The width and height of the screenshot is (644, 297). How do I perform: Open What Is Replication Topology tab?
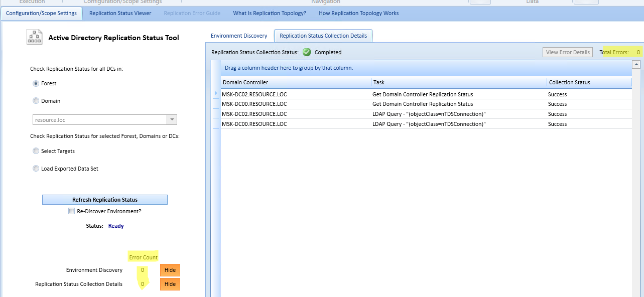(270, 13)
